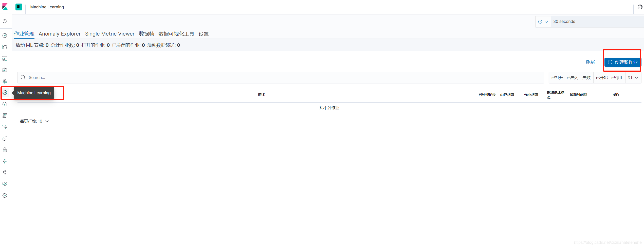Focus the job Search input field

[x=281, y=77]
